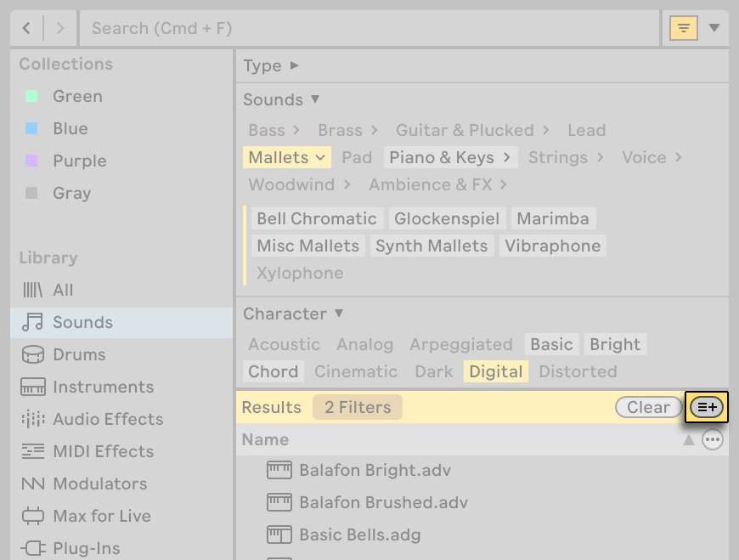
Task: Select the Blue collection swatch
Action: pyautogui.click(x=31, y=128)
